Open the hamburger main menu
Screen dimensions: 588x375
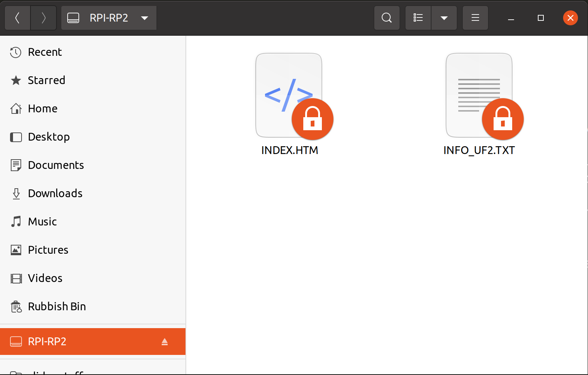475,18
